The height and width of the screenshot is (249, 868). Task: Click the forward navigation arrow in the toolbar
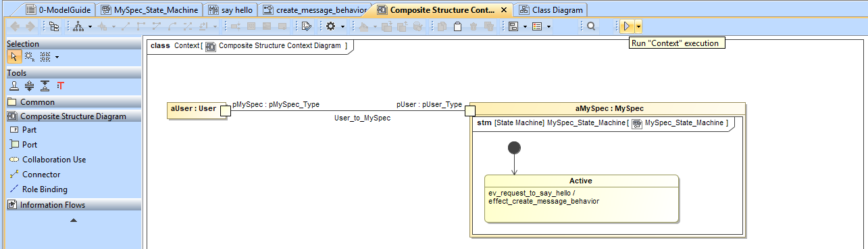tap(30, 26)
